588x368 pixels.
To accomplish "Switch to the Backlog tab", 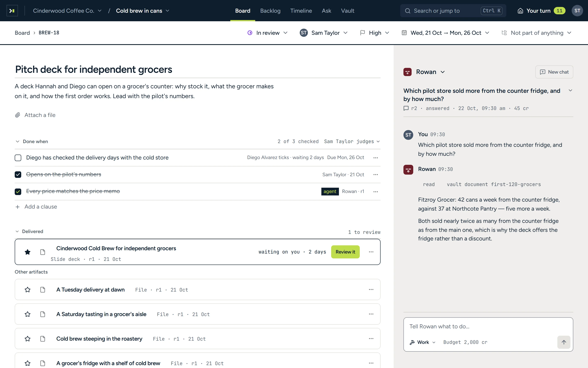I will point(270,11).
